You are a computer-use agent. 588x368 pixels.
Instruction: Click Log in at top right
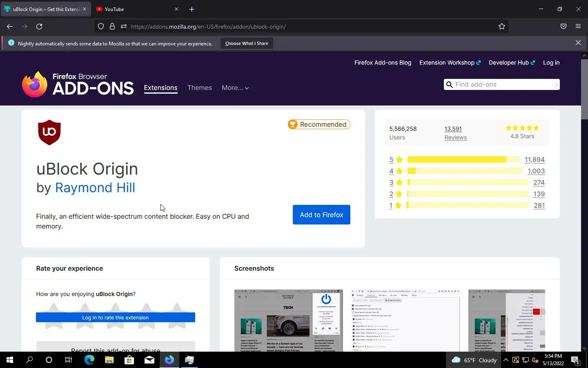tap(551, 63)
